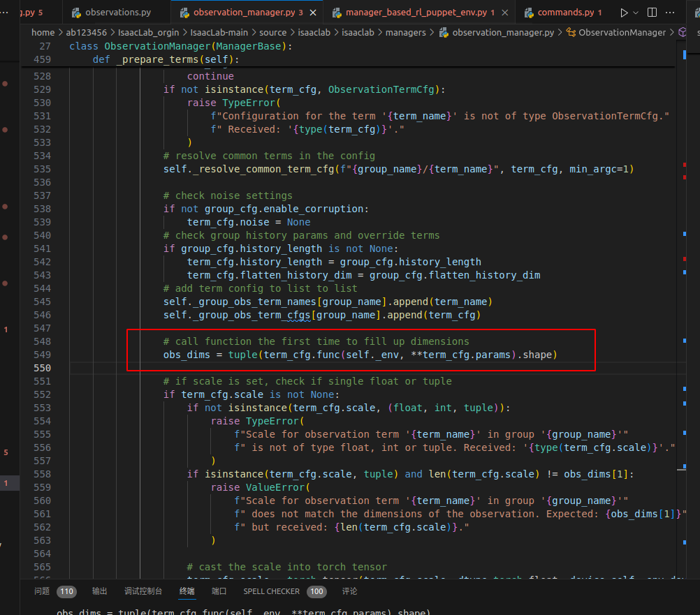
Task: Click the method symbol icon at breadcrumb end
Action: pyautogui.click(x=682, y=32)
